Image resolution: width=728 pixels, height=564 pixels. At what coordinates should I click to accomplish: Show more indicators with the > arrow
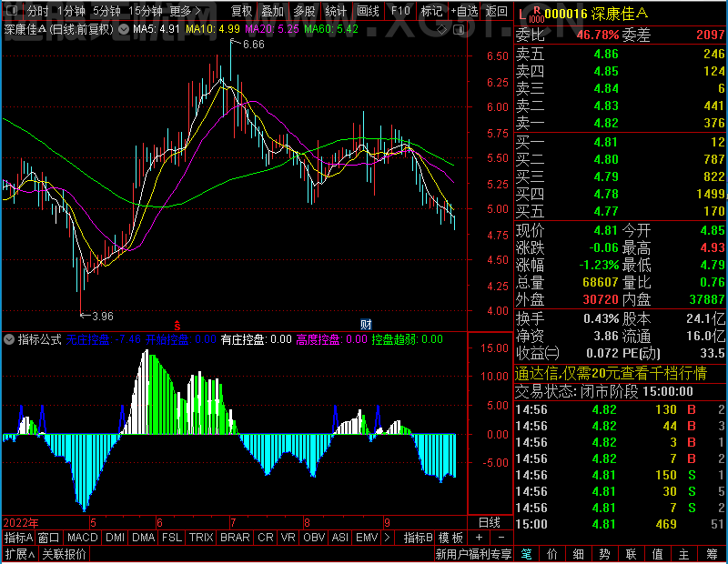pos(387,538)
